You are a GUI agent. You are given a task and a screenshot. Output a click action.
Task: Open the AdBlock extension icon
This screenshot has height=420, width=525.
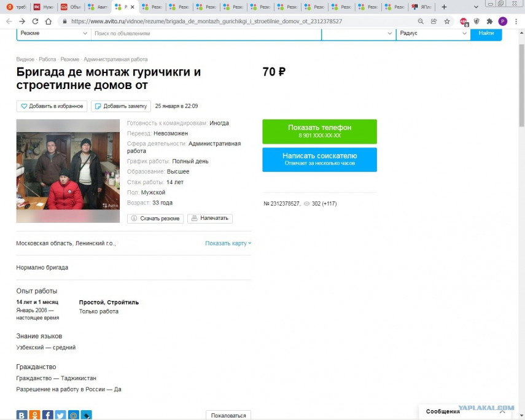click(x=462, y=20)
